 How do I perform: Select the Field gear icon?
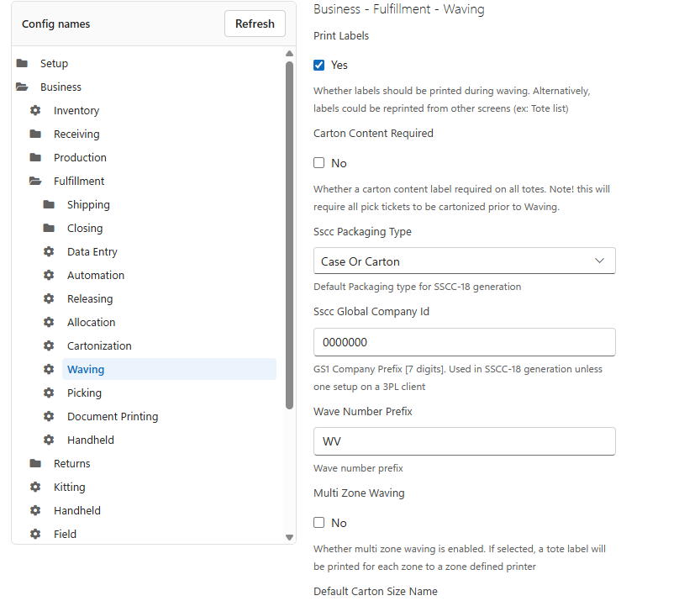click(x=35, y=534)
